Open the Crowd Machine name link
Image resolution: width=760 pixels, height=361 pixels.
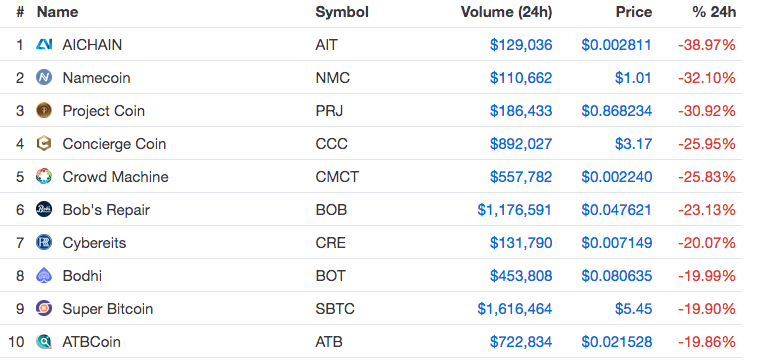coord(115,177)
